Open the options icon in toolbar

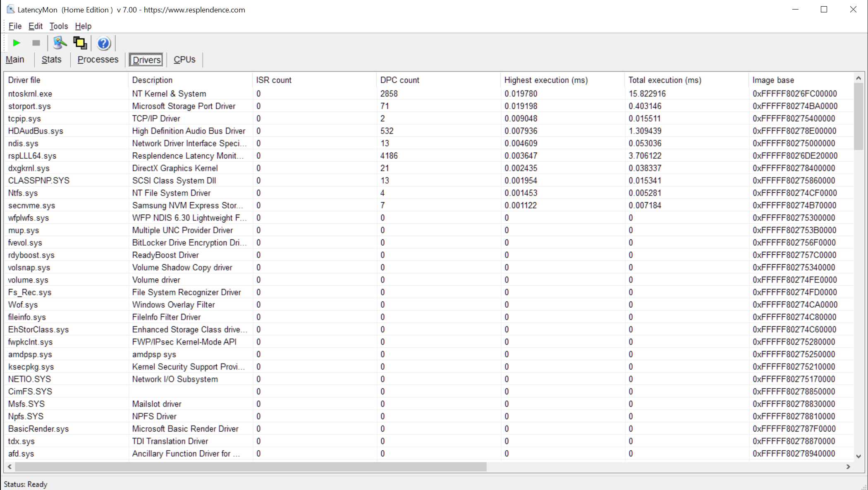tap(60, 43)
